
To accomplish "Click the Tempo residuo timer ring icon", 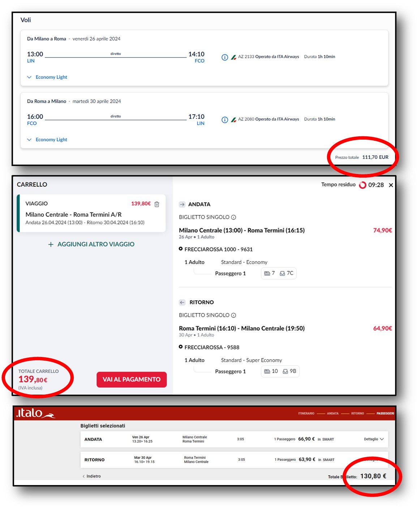I will point(363,185).
